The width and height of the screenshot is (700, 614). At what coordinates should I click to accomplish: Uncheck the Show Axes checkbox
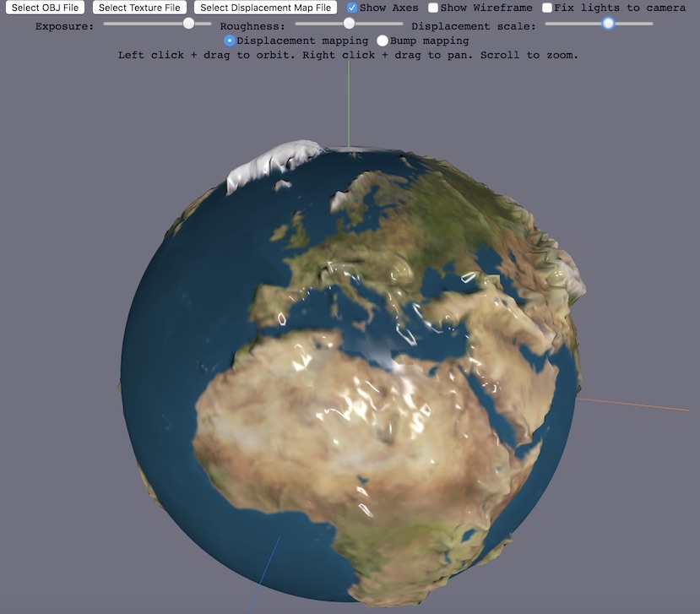(x=352, y=8)
